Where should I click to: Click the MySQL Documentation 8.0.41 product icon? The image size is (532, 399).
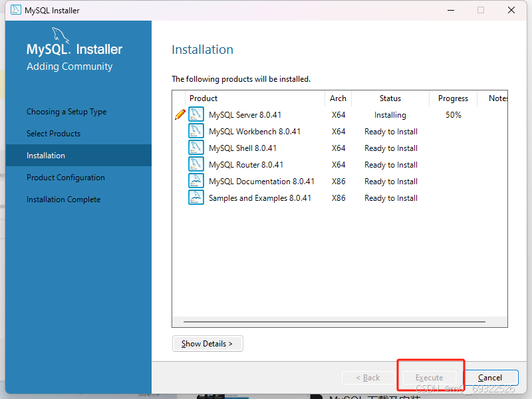[196, 181]
